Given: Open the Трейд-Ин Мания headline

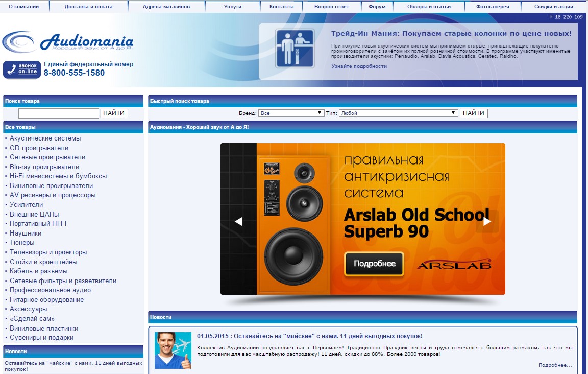Looking at the screenshot, I should click(451, 33).
